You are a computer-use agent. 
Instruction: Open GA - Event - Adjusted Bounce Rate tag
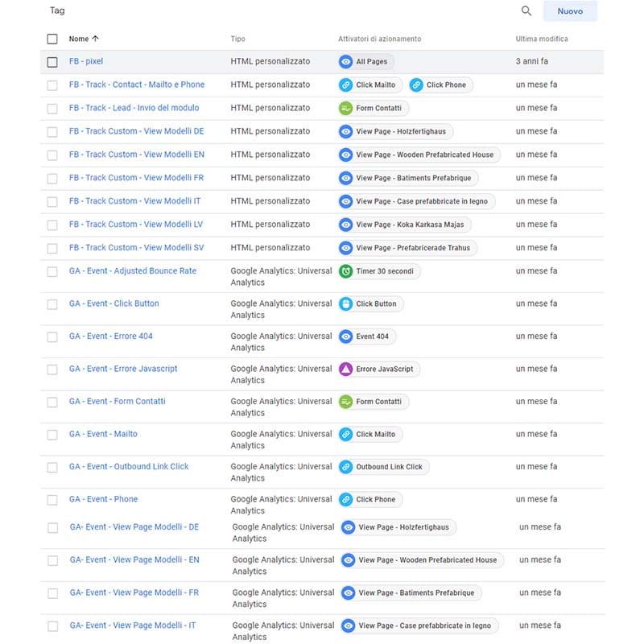(x=133, y=271)
